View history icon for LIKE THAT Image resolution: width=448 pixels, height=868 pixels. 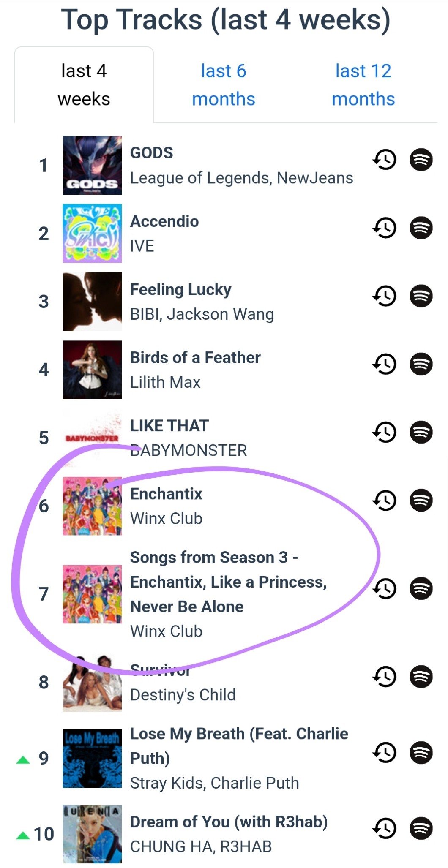[384, 432]
